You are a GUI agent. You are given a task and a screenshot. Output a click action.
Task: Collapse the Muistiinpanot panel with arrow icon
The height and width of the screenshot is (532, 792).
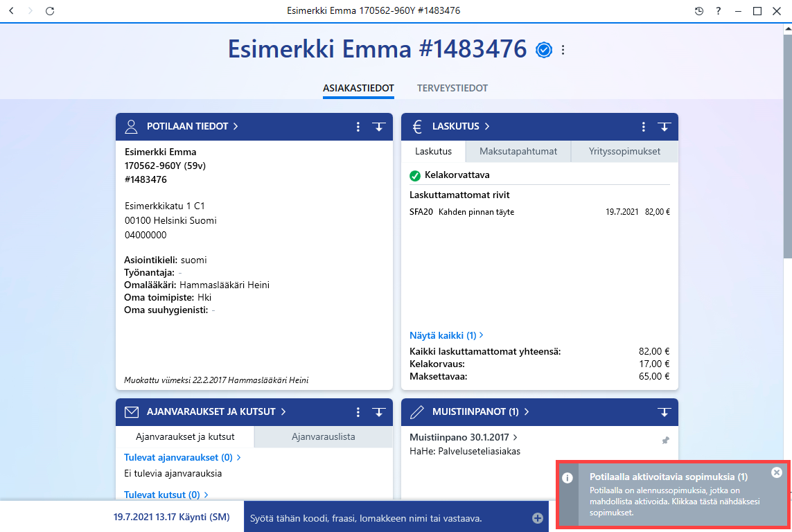665,412
